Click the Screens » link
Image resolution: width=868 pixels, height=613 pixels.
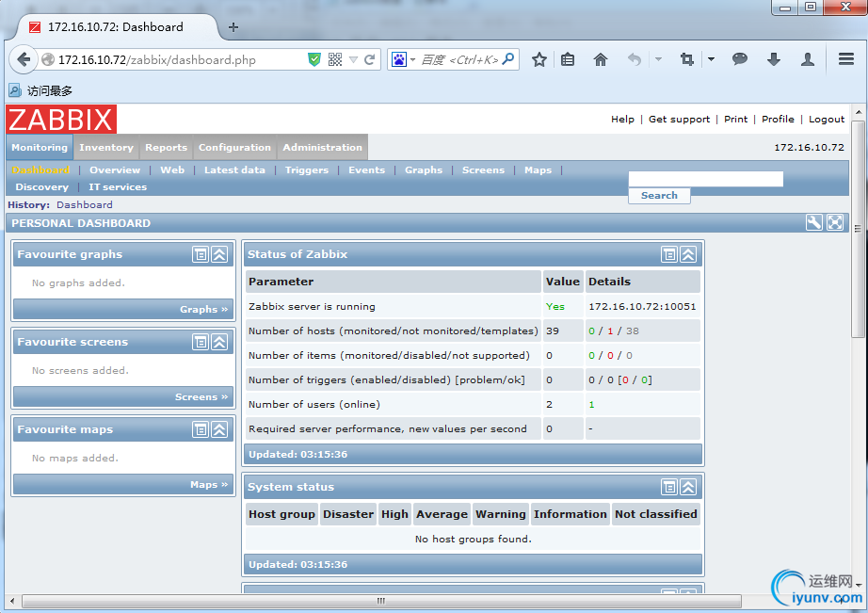201,397
